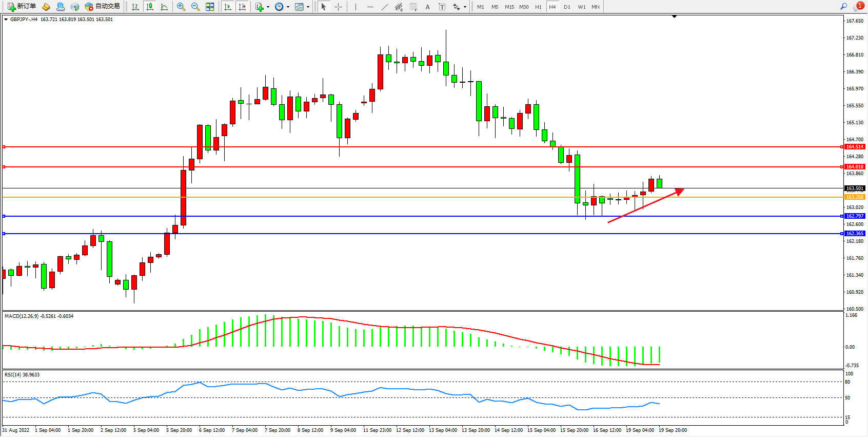Tile chart windows using the grid icon
Image resolution: width=868 pixels, height=437 pixels.
click(x=210, y=7)
